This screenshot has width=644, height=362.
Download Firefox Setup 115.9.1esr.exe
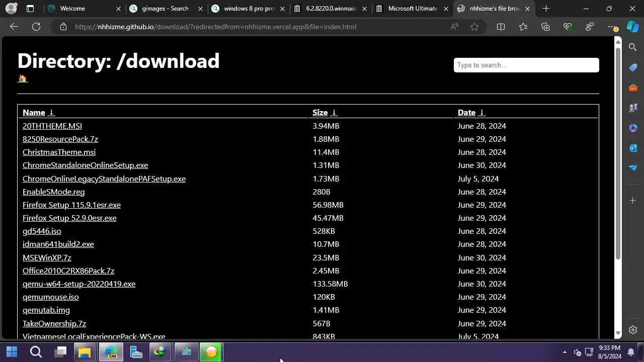pyautogui.click(x=71, y=205)
